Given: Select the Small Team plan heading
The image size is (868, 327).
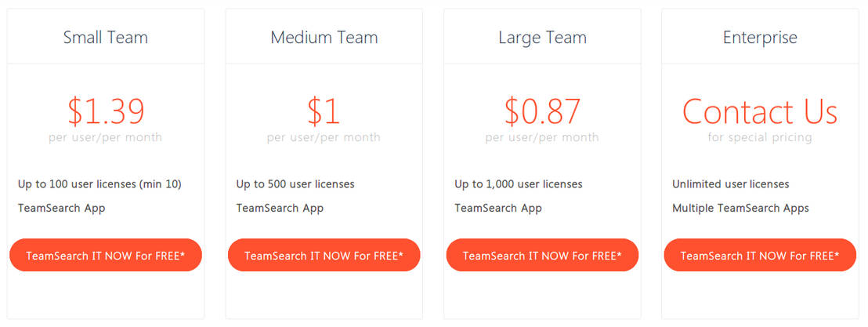Looking at the screenshot, I should pyautogui.click(x=106, y=37).
